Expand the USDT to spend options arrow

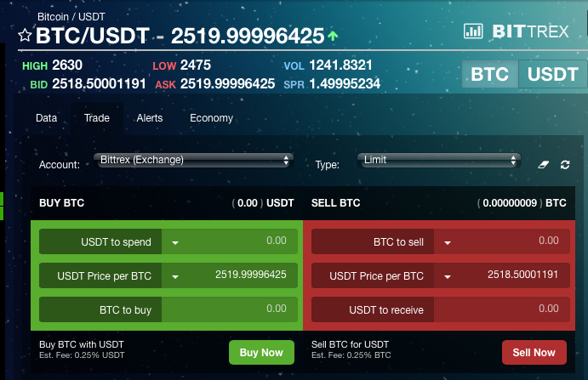point(175,242)
